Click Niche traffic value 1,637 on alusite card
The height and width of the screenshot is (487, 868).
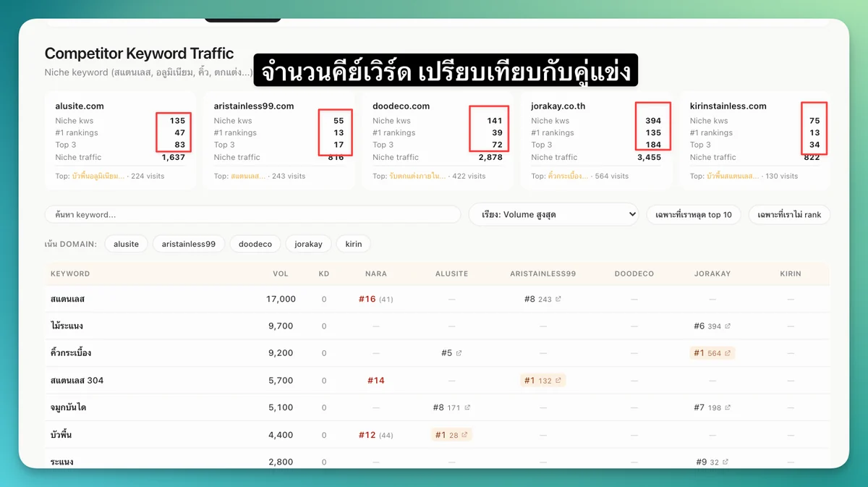click(174, 157)
